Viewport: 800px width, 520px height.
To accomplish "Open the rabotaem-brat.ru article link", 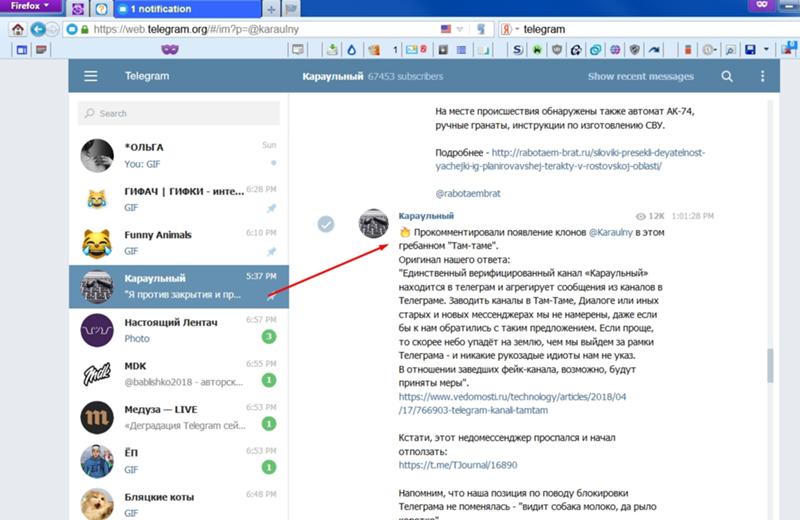I will [570, 159].
